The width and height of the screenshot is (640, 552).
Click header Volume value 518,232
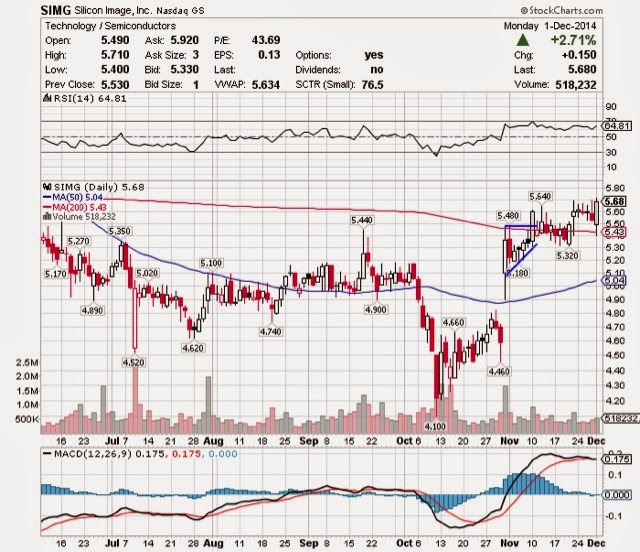coord(576,85)
